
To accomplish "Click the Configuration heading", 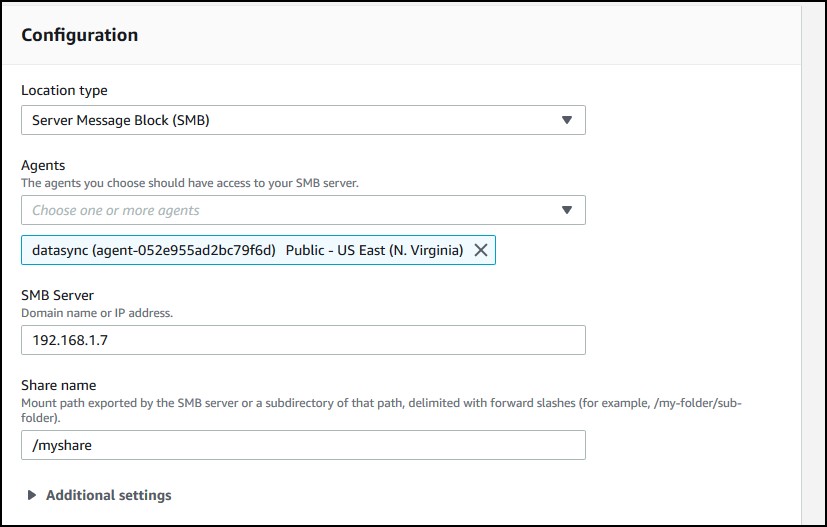I will (80, 35).
